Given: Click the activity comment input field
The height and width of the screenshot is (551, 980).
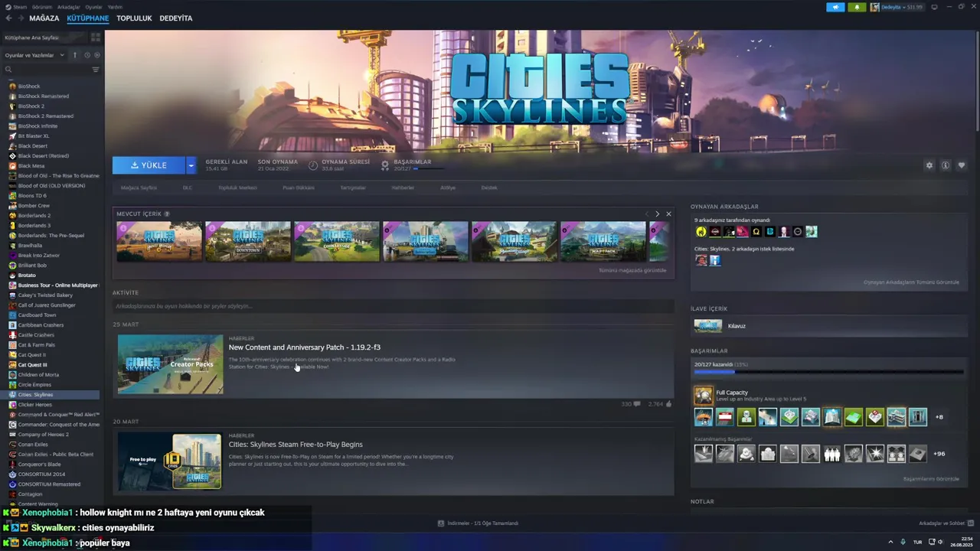Looking at the screenshot, I should 394,306.
